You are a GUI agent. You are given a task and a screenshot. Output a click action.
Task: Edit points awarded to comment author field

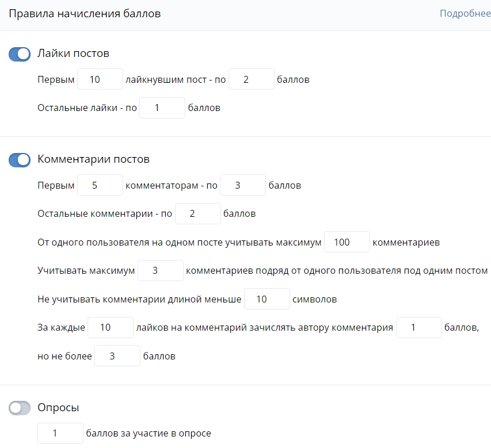click(418, 328)
